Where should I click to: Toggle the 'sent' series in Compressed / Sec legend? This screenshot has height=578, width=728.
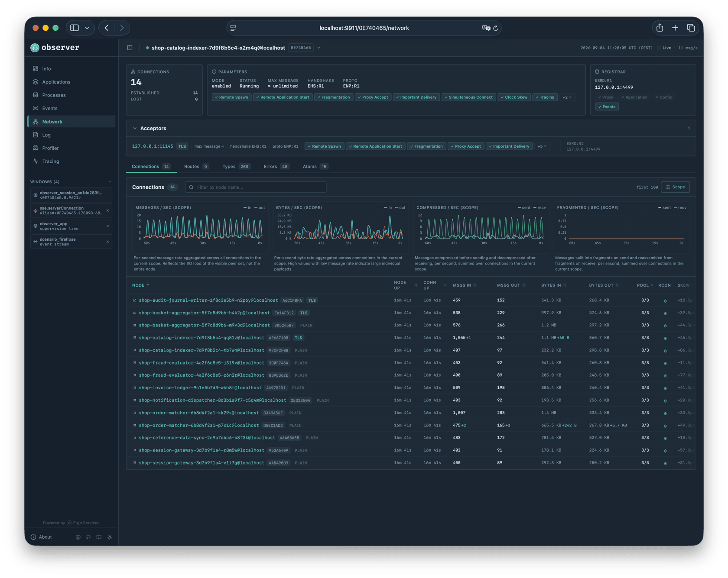pos(524,208)
